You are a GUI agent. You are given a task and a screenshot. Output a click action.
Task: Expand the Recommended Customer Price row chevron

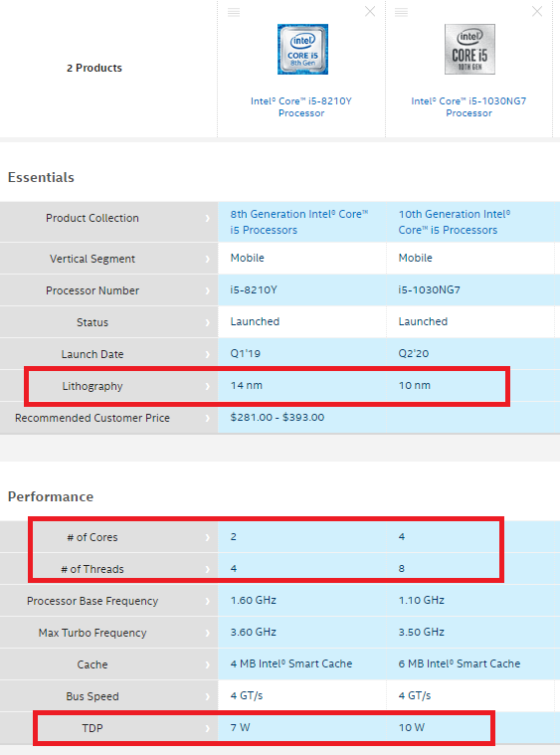208,418
